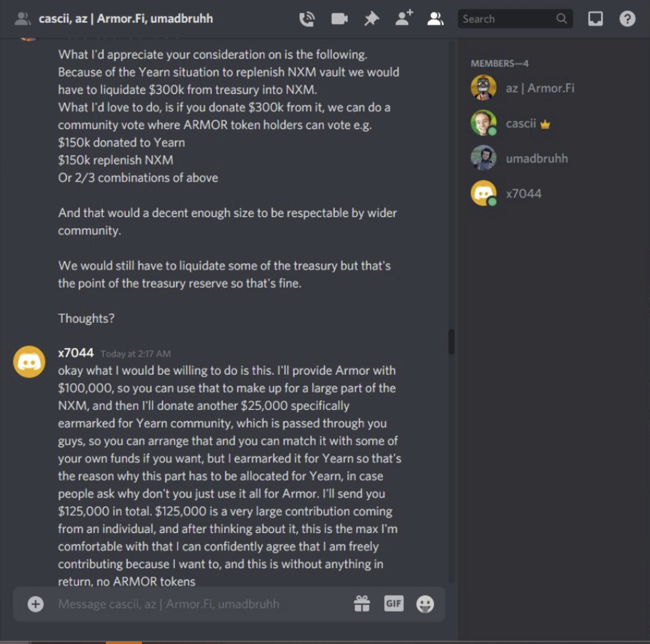Viewport: 650px width, 644px height.
Task: Start a voice call in the group
Action: click(307, 19)
